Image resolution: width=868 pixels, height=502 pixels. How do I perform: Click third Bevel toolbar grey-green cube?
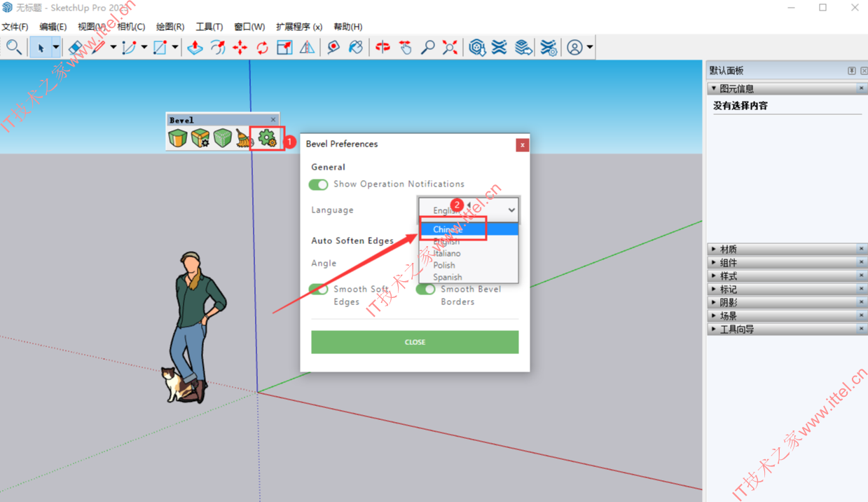pos(223,138)
